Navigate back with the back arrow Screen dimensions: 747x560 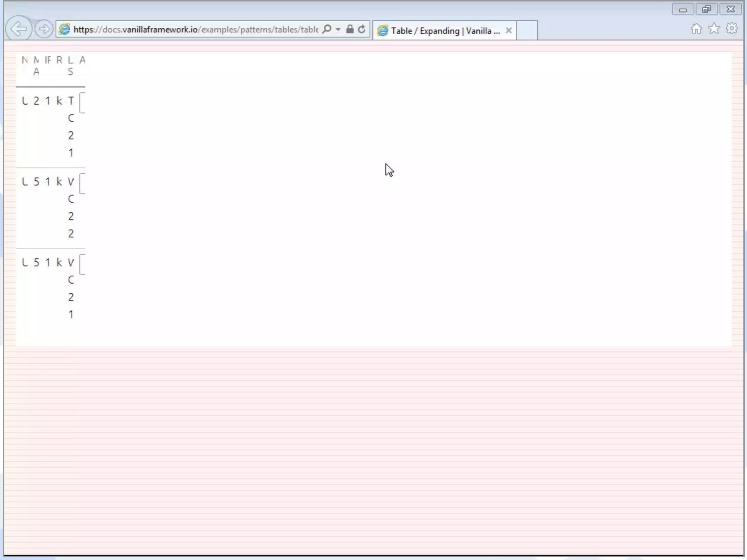[x=19, y=29]
